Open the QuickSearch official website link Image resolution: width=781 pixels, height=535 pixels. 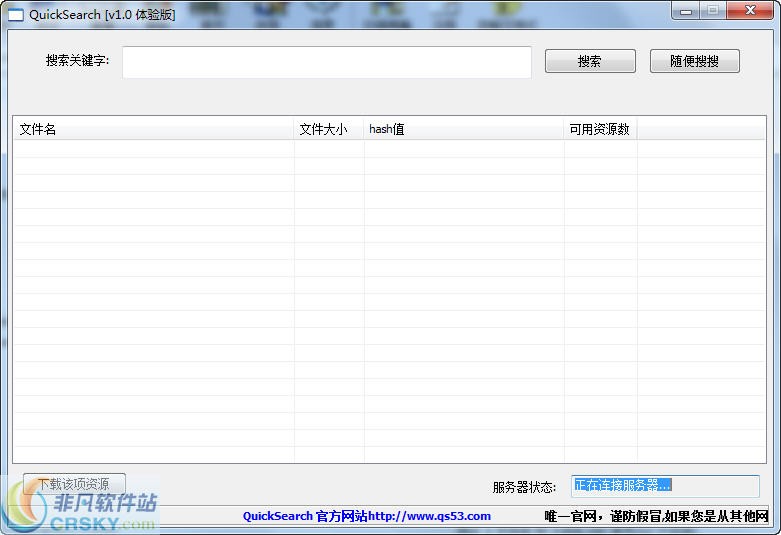pos(367,516)
